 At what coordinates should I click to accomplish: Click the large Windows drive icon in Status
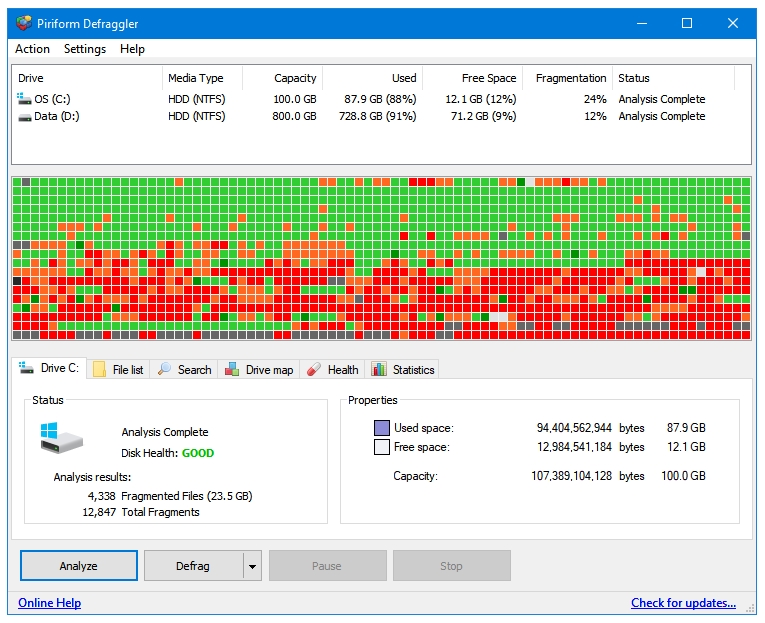61,438
